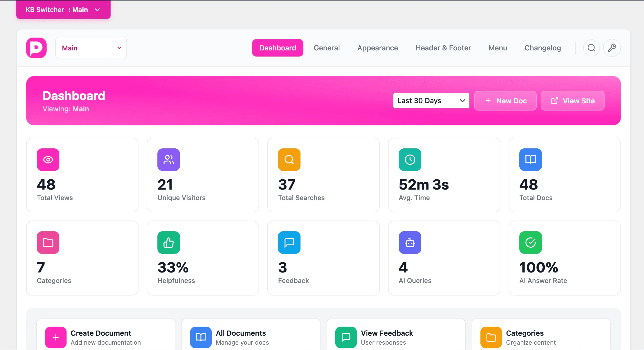Switch to the Appearance tab
This screenshot has height=350, width=644.
coord(378,48)
